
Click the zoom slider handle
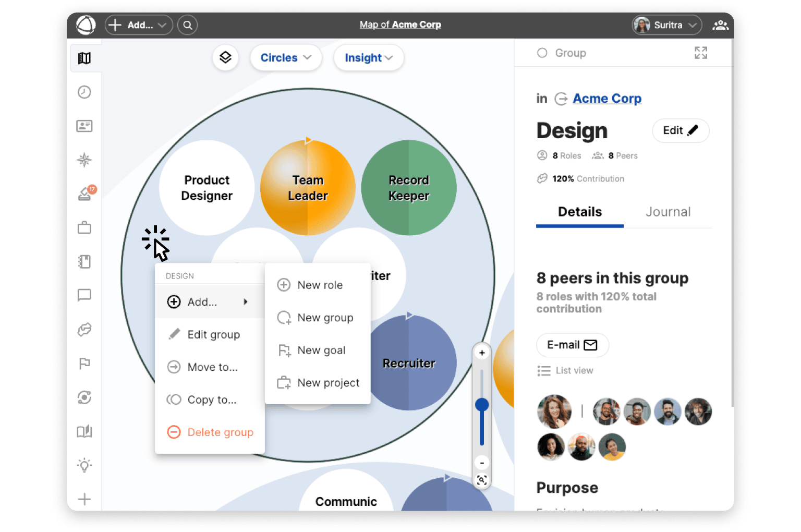point(482,405)
